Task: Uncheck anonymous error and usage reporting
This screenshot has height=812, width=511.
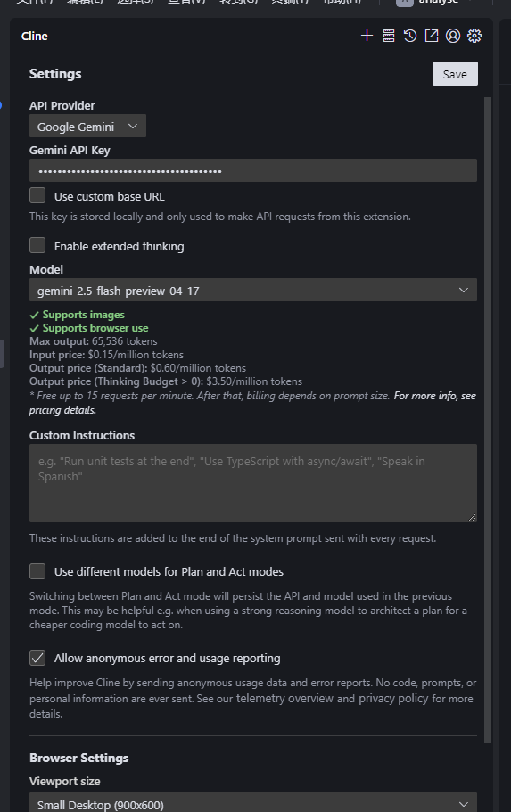Action: (37, 658)
